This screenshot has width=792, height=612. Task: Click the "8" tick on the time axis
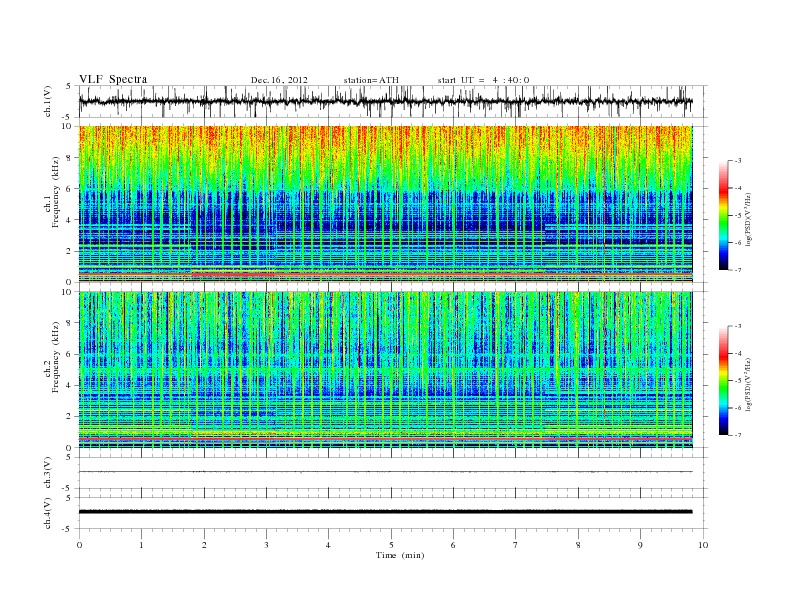(x=578, y=545)
